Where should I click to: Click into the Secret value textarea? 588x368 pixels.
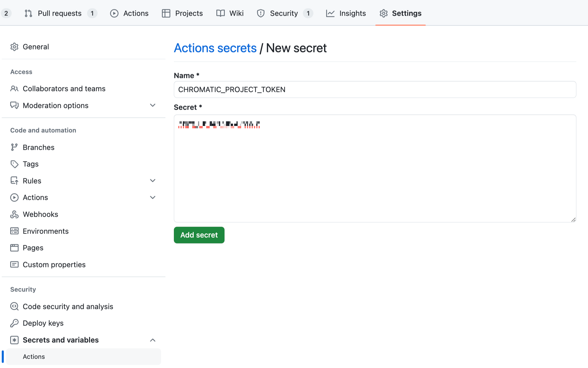tap(375, 168)
